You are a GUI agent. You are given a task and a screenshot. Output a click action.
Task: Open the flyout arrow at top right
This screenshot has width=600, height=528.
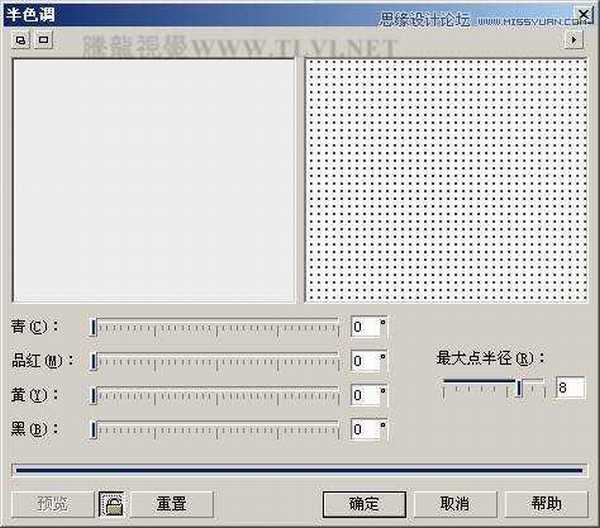574,40
